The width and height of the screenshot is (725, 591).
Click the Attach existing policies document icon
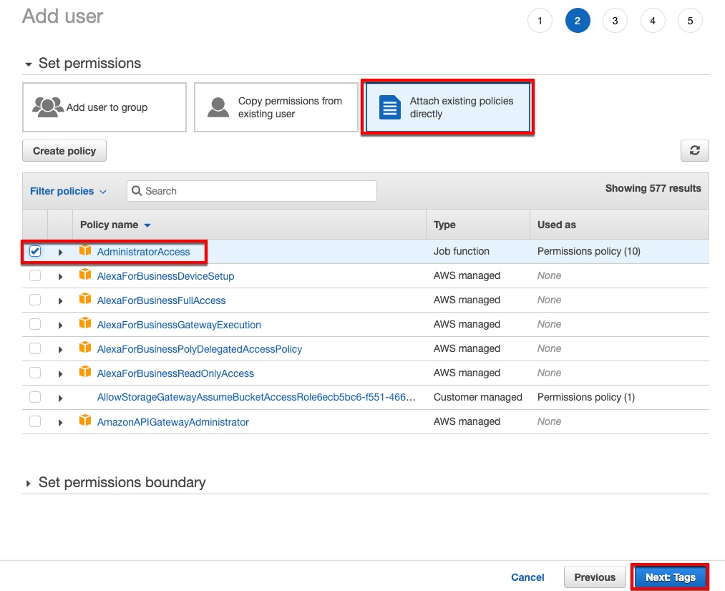(x=390, y=107)
